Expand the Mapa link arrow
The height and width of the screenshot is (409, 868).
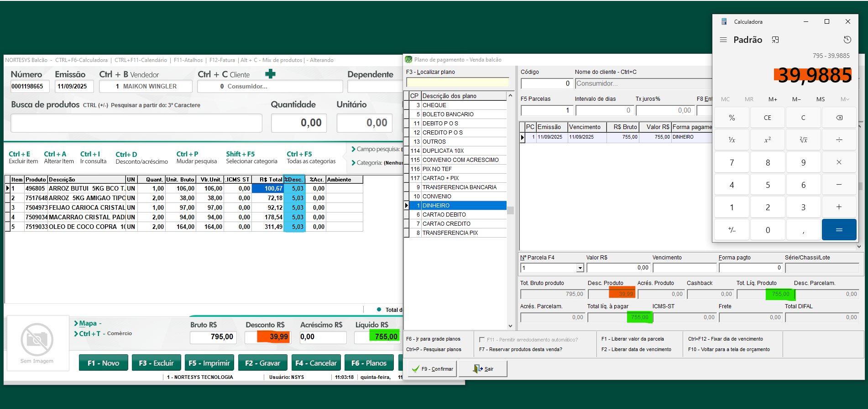coord(76,323)
